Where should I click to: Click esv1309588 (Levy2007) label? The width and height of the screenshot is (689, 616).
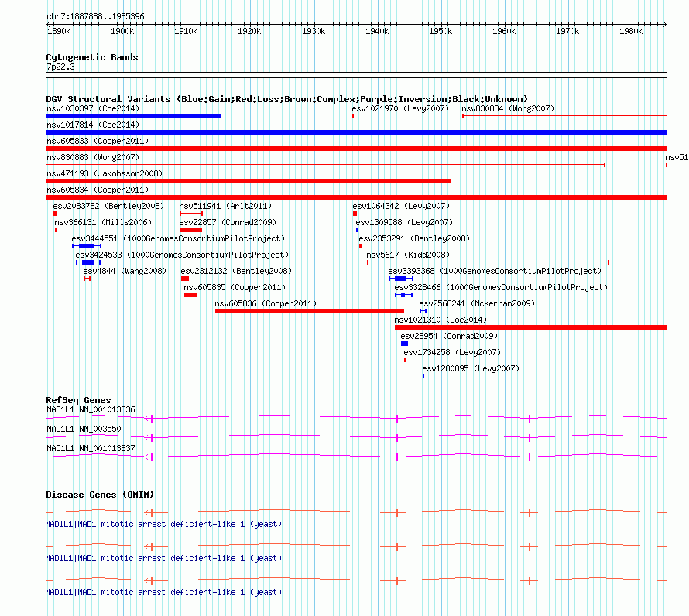(404, 222)
